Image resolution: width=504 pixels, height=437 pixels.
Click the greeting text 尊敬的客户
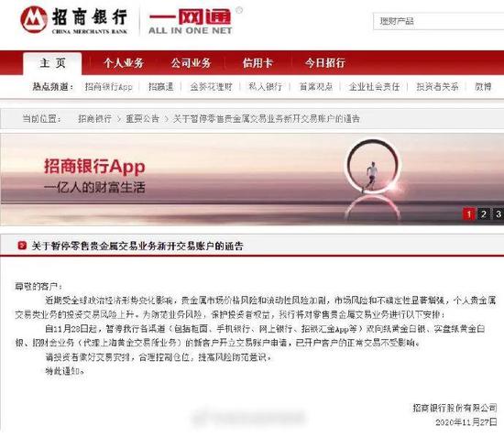pos(38,287)
